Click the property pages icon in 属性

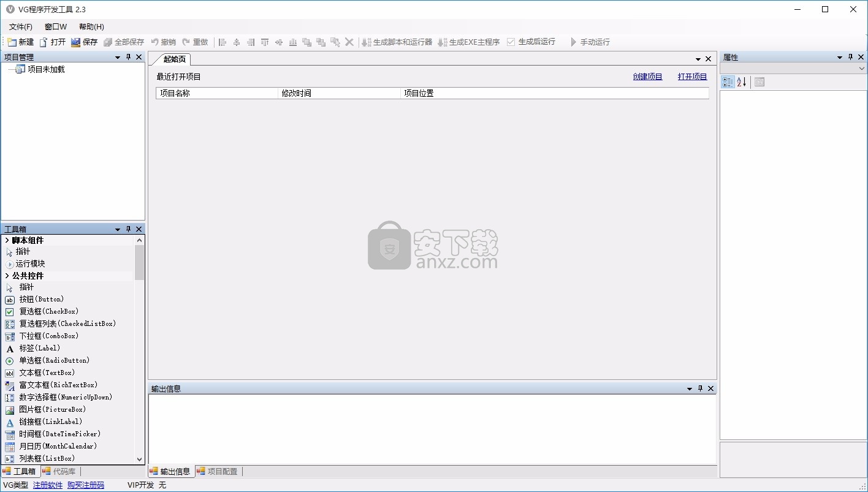[x=759, y=82]
